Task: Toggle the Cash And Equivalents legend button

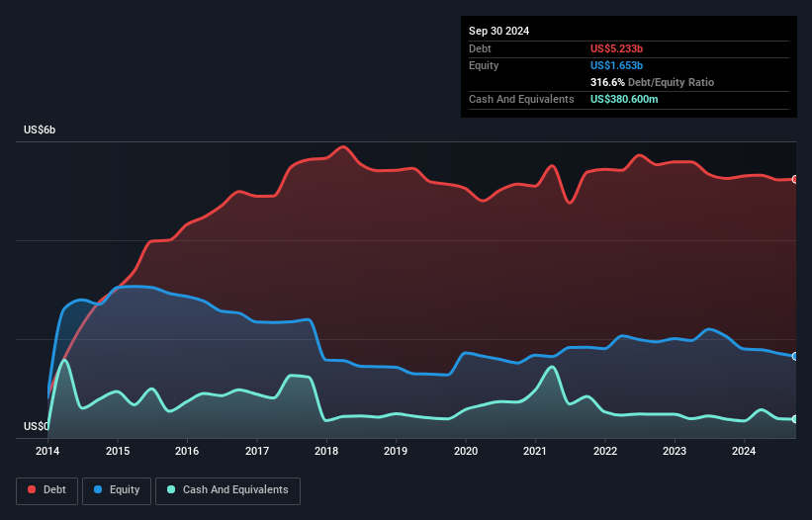Action: [227, 490]
